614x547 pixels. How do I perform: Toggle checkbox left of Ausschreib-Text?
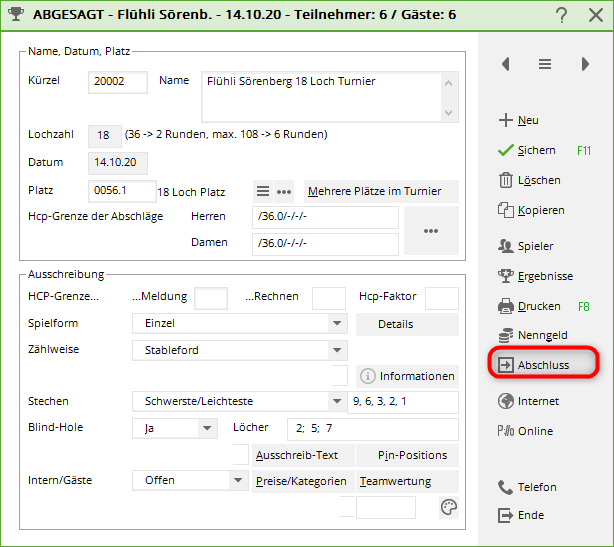click(x=240, y=455)
